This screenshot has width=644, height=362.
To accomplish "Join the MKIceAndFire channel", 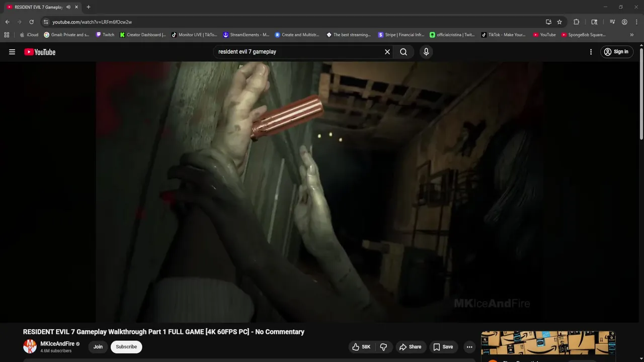I will coord(98,347).
